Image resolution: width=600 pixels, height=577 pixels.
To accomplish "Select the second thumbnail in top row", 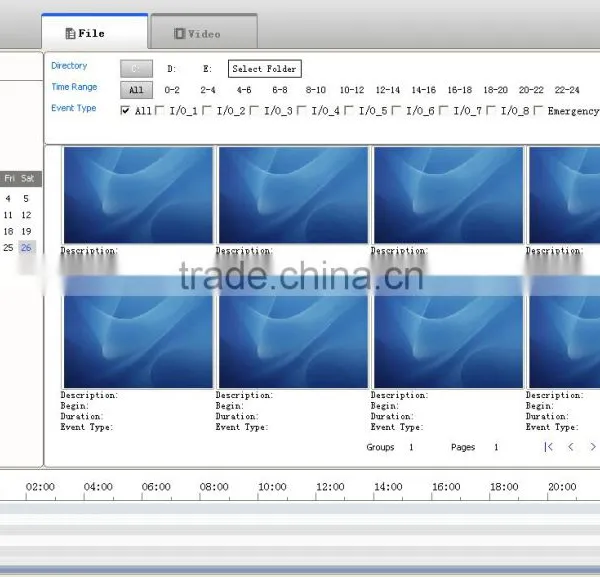I will tap(293, 195).
